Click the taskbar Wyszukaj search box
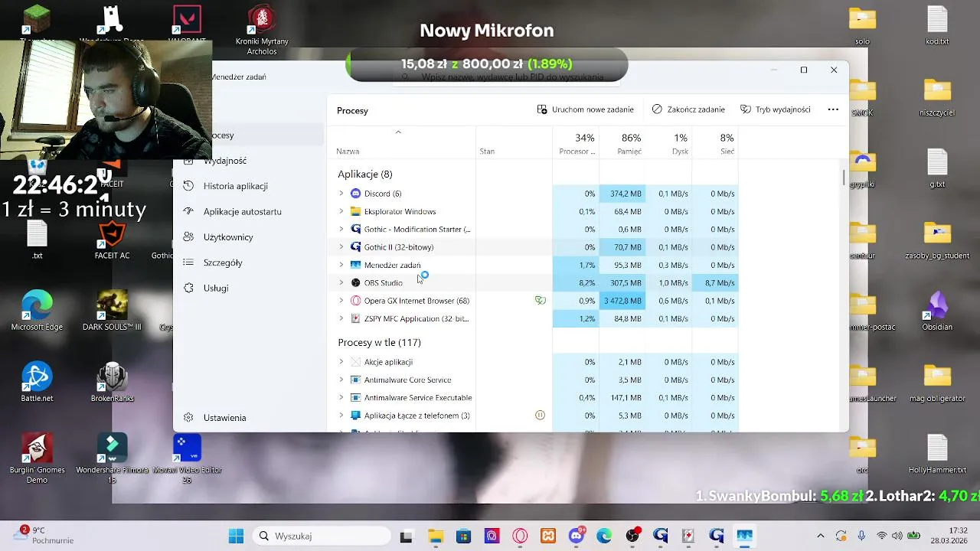Screen dimensions: 980x551 [x=320, y=536]
